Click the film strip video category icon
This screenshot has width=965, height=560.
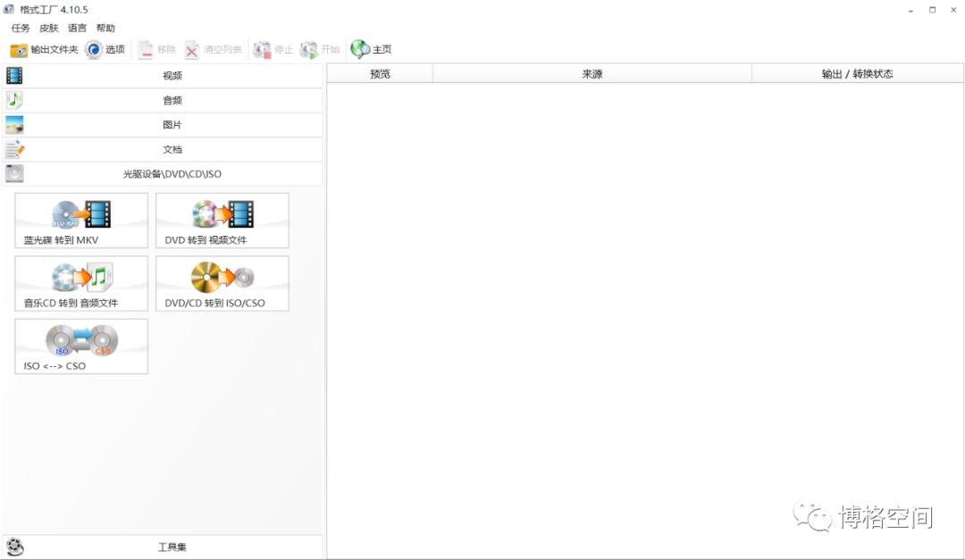[x=14, y=76]
